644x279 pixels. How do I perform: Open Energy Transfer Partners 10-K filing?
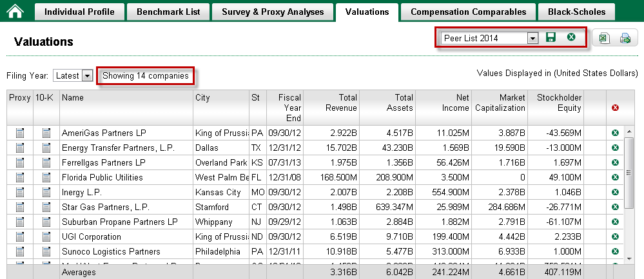pyautogui.click(x=46, y=148)
